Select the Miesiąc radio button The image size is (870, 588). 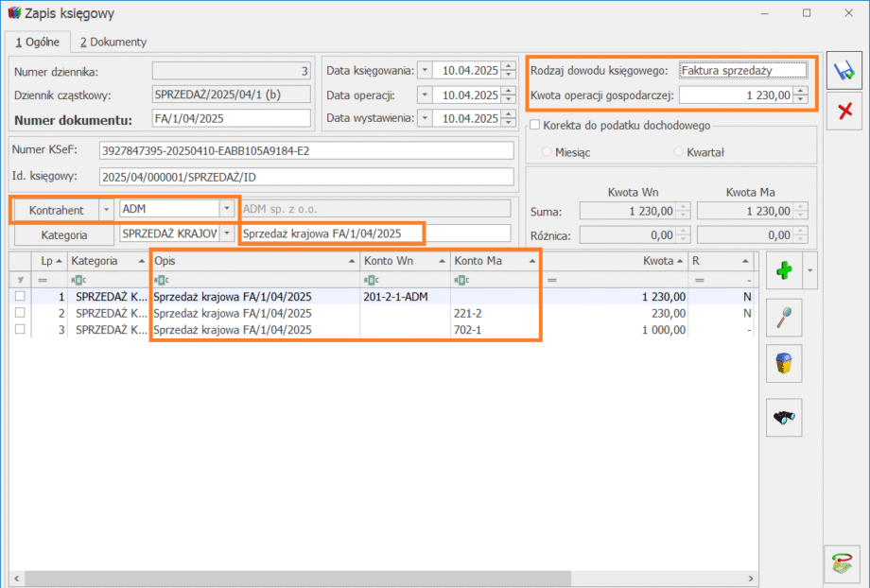pyautogui.click(x=547, y=151)
